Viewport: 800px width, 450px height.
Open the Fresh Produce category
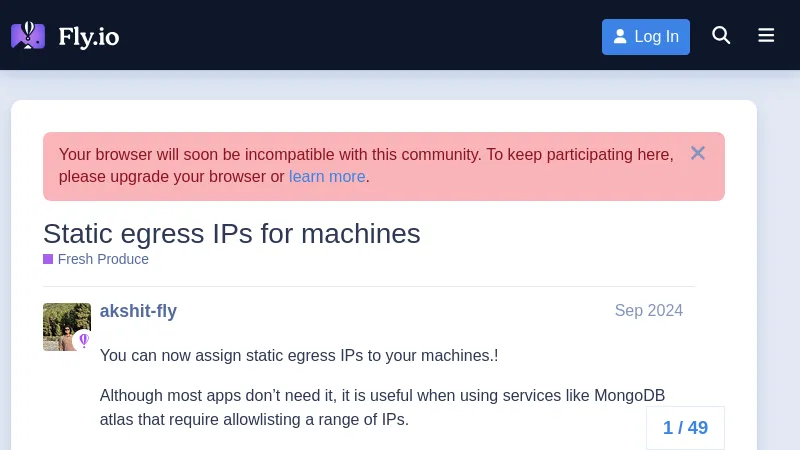click(103, 259)
